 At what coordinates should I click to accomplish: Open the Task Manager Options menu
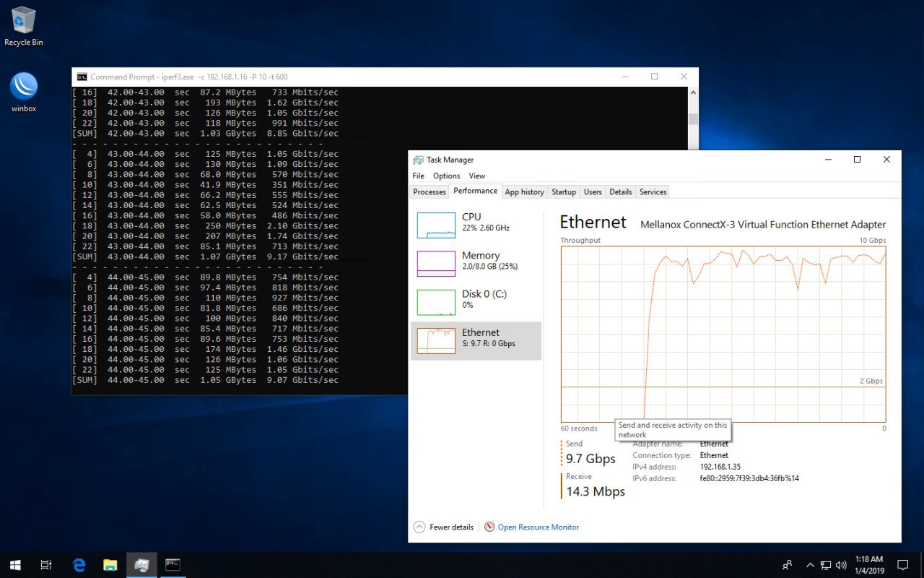tap(446, 176)
